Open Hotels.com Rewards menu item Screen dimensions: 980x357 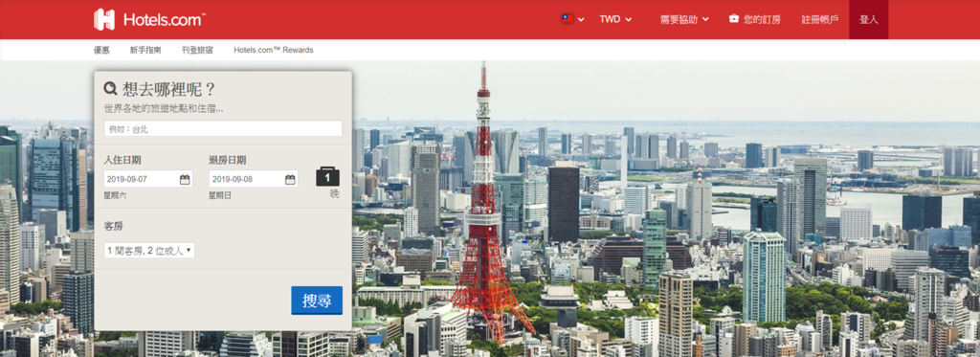point(273,50)
